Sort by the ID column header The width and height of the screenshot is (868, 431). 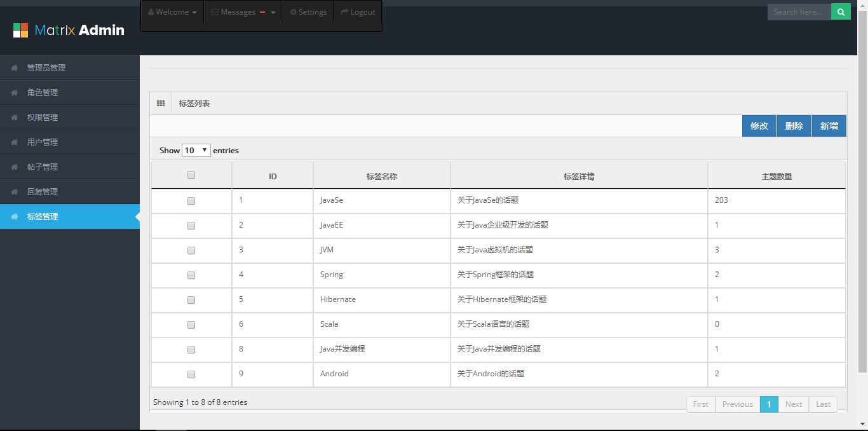(x=273, y=176)
